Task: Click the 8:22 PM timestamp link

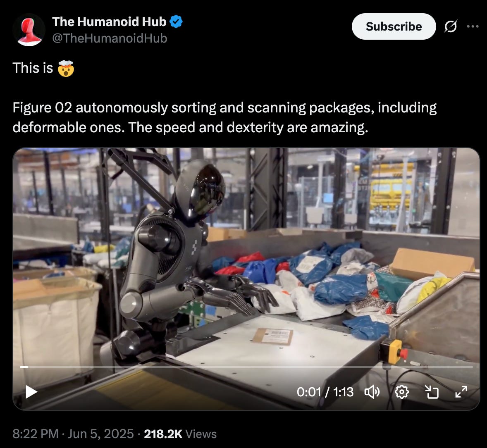Action: (x=36, y=434)
